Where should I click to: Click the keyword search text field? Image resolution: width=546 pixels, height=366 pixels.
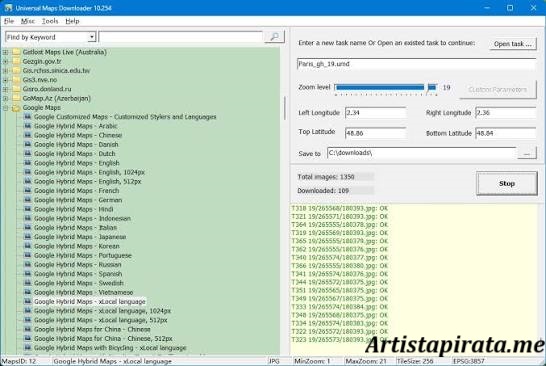pyautogui.click(x=180, y=37)
